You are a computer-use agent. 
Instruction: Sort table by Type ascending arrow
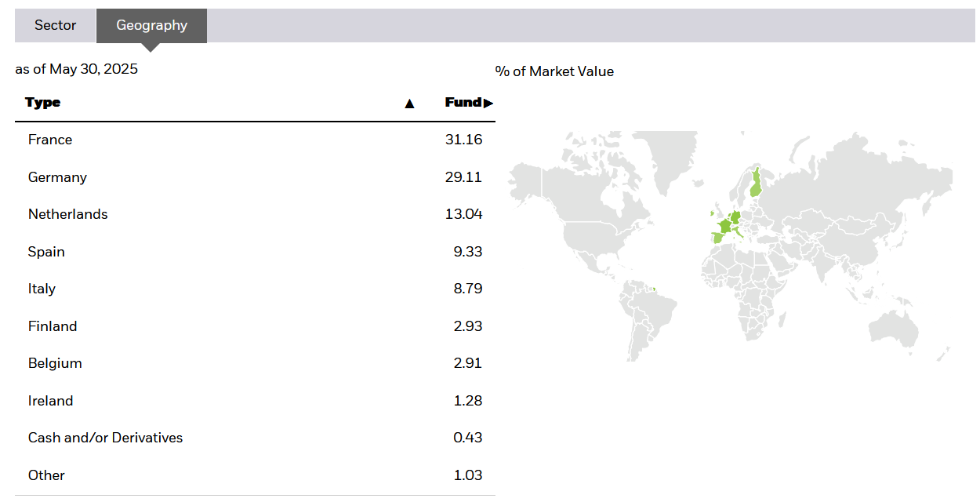coord(409,104)
